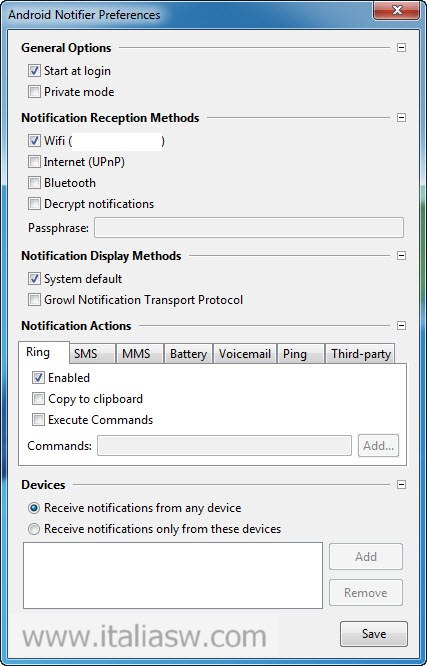Open the Battery tab
427x666 pixels.
point(188,354)
